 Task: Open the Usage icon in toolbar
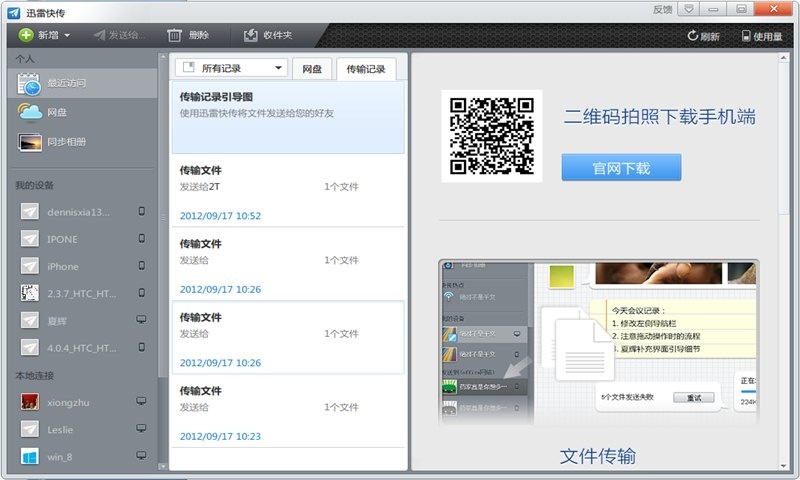pyautogui.click(x=746, y=36)
